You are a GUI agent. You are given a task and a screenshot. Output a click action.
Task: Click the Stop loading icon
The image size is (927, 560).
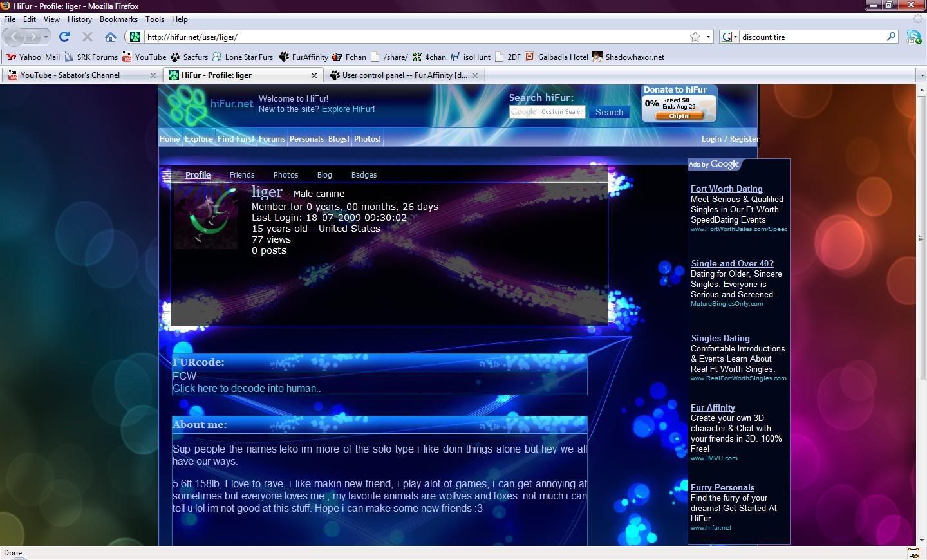[x=88, y=37]
